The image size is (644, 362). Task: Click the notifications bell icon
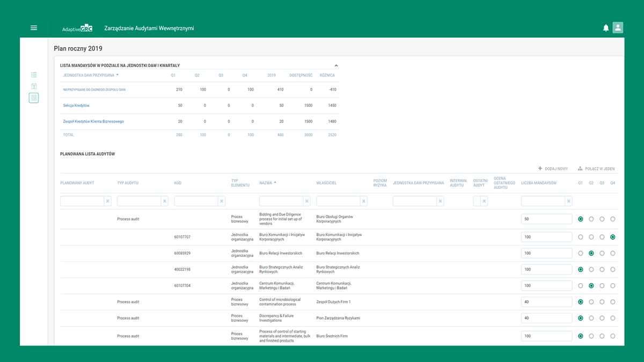tap(606, 28)
